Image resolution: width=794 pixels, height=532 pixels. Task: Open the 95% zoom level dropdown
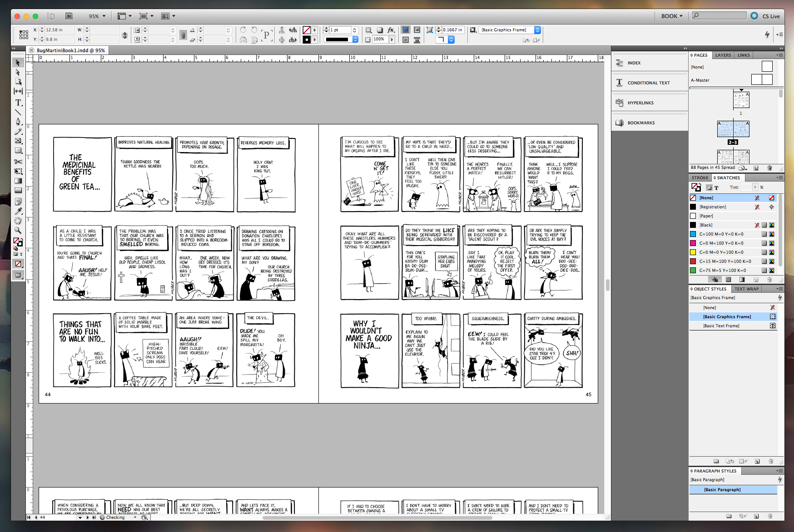(x=97, y=16)
